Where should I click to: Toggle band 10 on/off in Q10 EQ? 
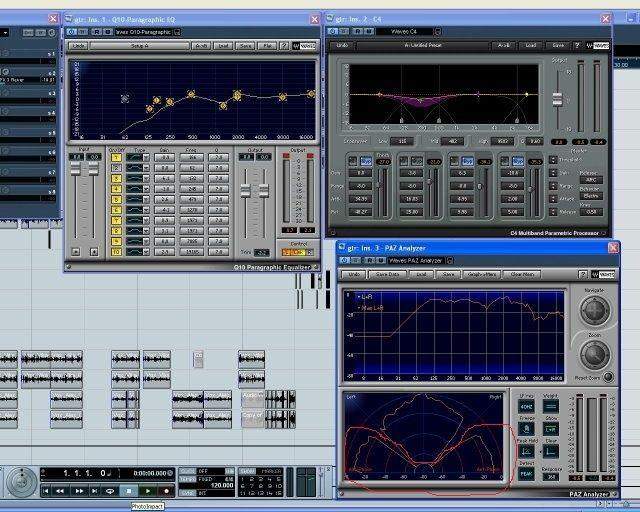(114, 253)
